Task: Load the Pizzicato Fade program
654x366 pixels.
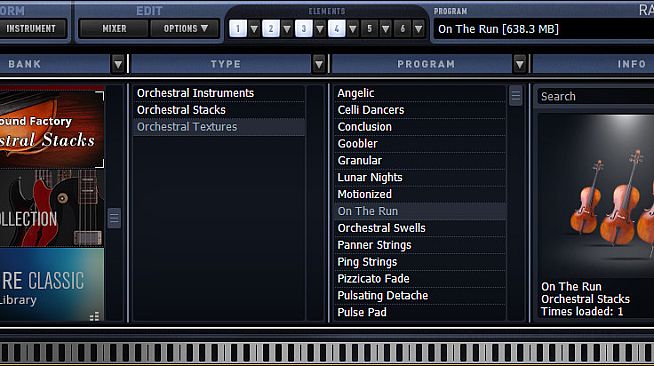Action: [x=420, y=279]
